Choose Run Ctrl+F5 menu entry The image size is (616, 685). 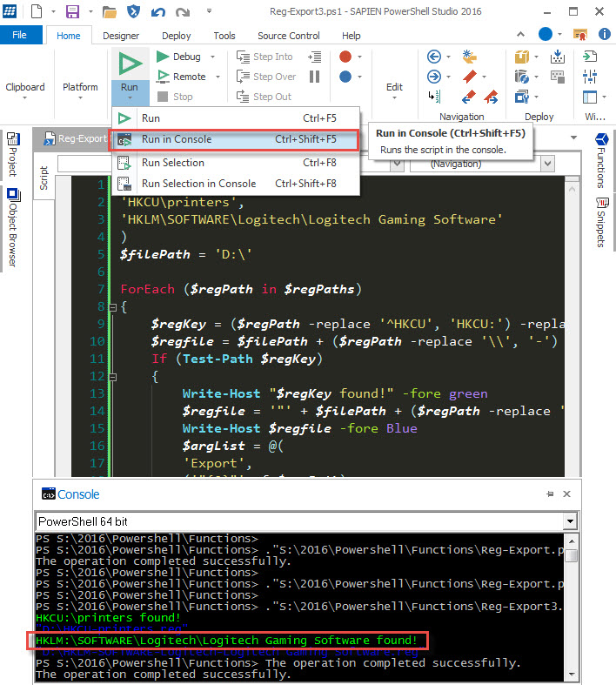coord(236,118)
